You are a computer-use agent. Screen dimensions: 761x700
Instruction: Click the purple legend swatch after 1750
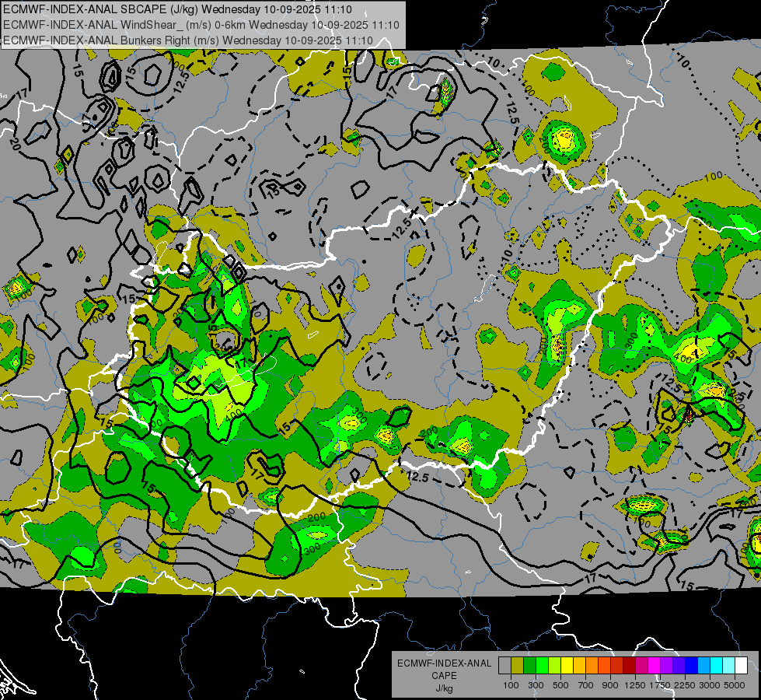pos(666,666)
